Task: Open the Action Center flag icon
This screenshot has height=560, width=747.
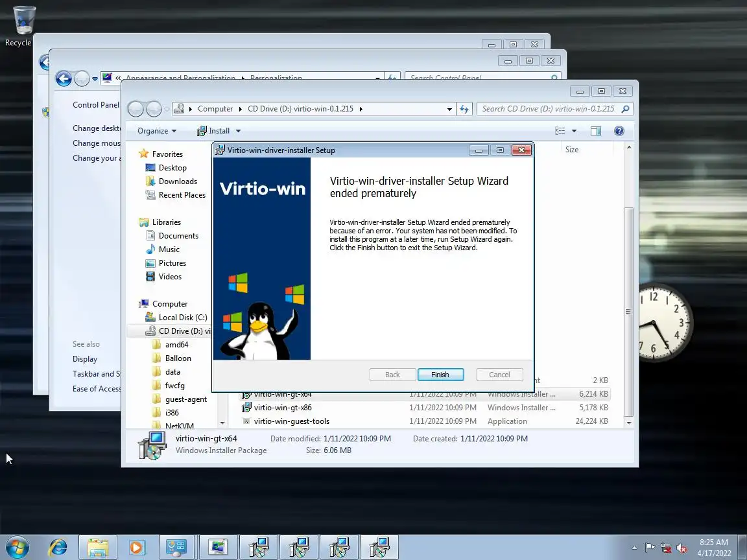Action: point(650,548)
